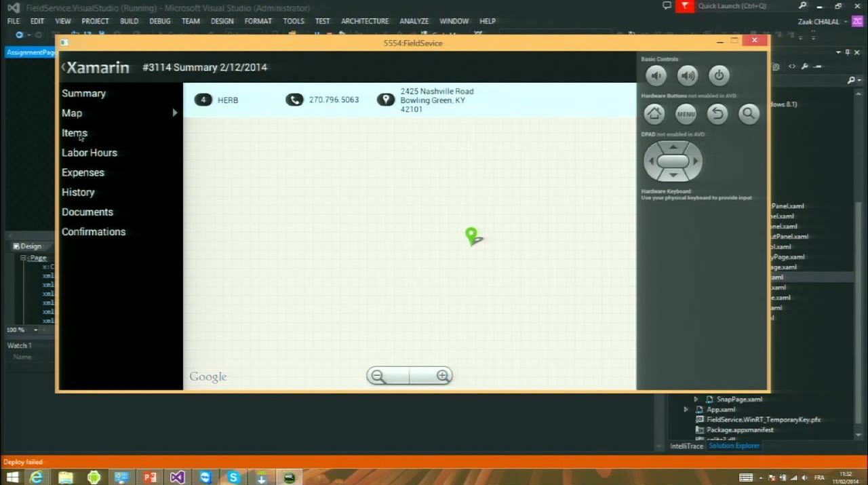Viewport: 868px width, 485px height.
Task: Expand the SnapPage.xaml tree node
Action: click(x=696, y=400)
